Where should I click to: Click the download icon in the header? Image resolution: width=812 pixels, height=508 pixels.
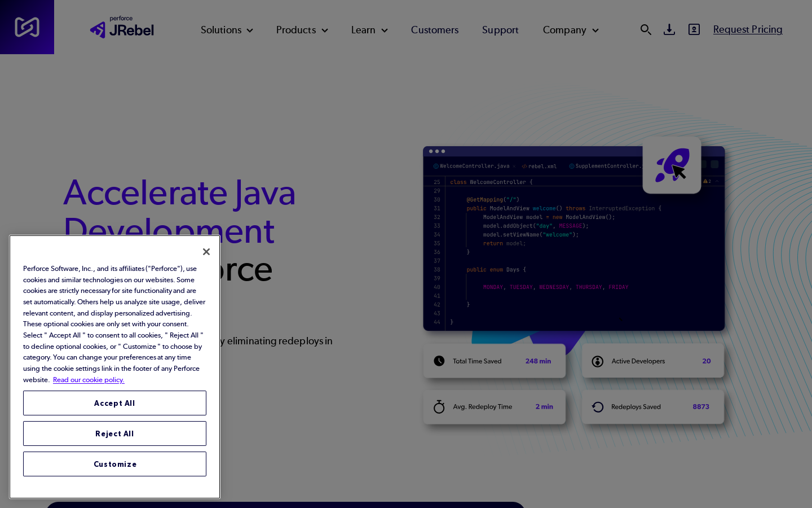point(669,29)
